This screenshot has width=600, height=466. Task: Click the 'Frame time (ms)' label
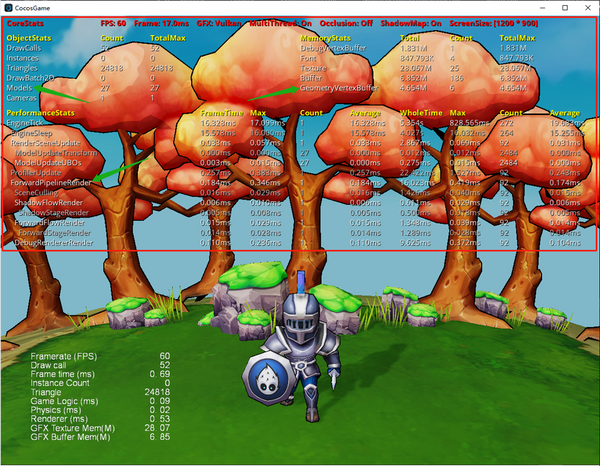62,374
